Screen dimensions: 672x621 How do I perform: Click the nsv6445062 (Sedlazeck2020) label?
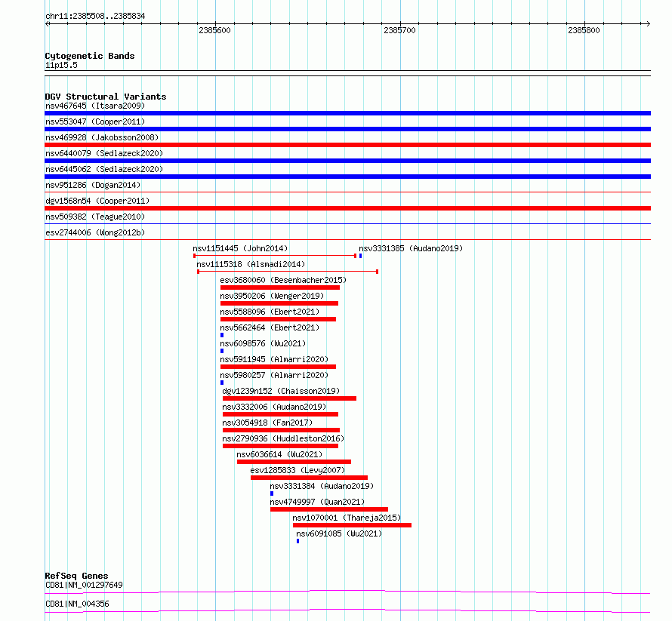coord(104,169)
